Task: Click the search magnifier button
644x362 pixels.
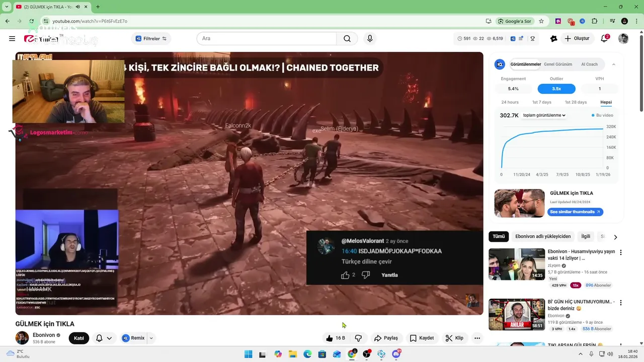Action: (347, 39)
